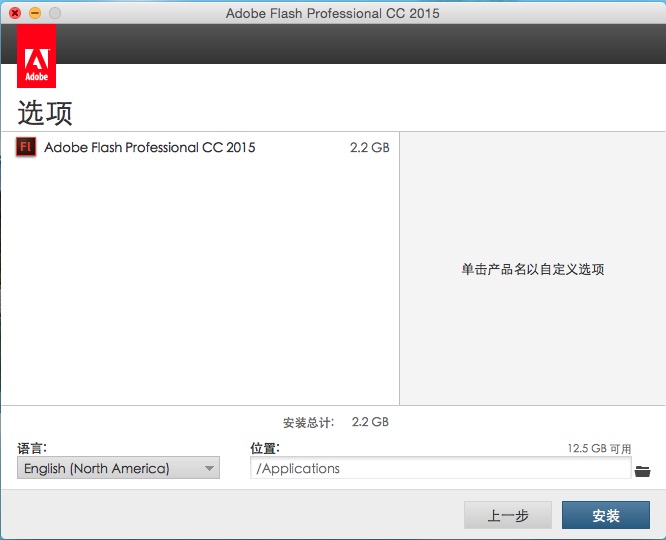Screen dimensions: 666x540
Task: Click the 安装 install button
Action: tap(606, 515)
